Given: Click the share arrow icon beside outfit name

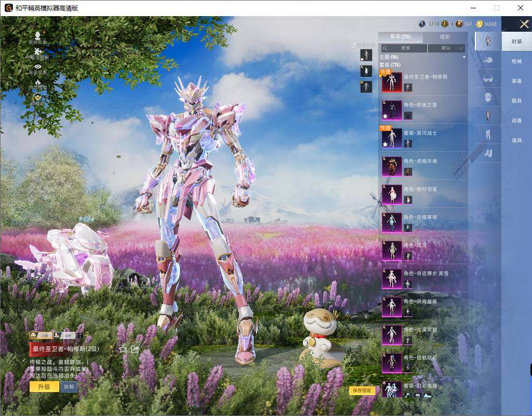Looking at the screenshot, I should click(135, 349).
